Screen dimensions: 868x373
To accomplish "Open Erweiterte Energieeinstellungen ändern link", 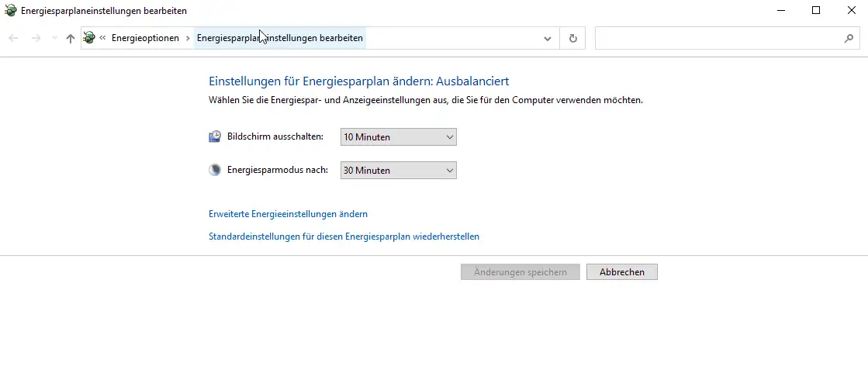I will point(288,214).
